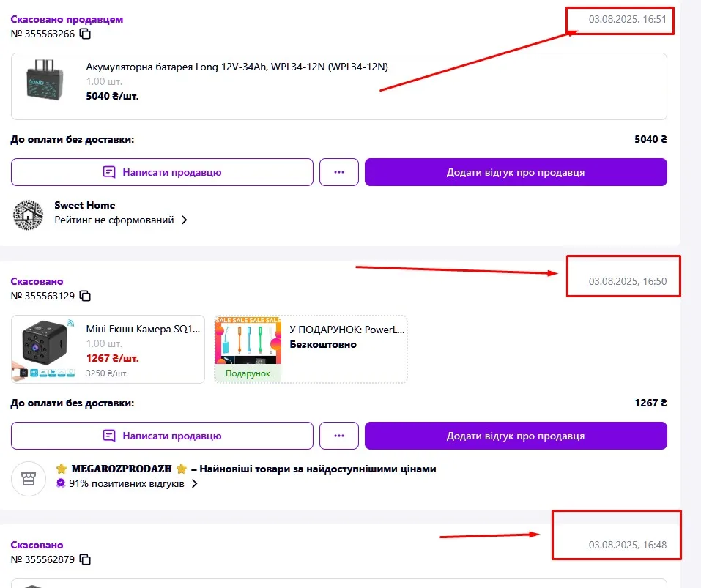Click MEGAROZPRODAZH store avatar icon
This screenshot has height=588, width=701.
click(29, 478)
